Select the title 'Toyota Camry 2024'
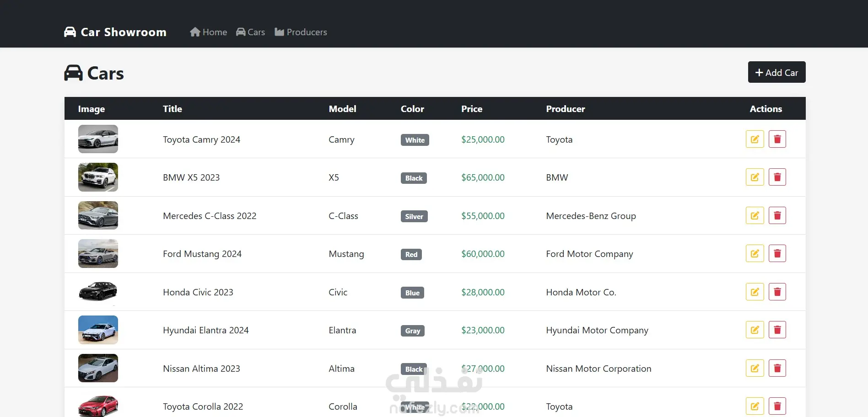Screen dimensions: 868x417 click(x=201, y=139)
